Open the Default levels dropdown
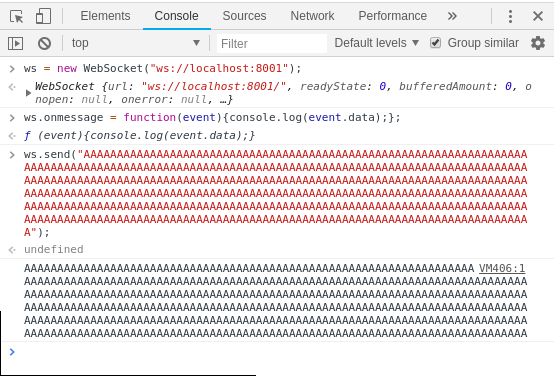 [377, 43]
